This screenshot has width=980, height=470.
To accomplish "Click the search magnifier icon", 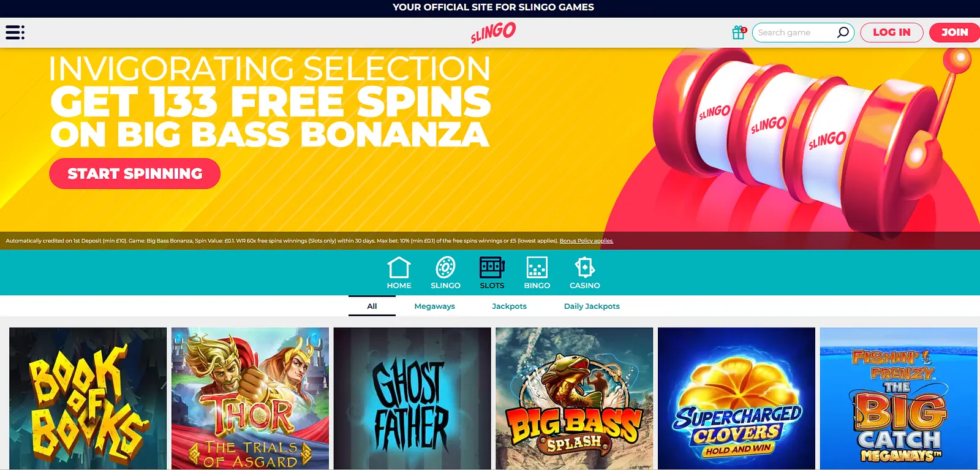I will pos(843,32).
